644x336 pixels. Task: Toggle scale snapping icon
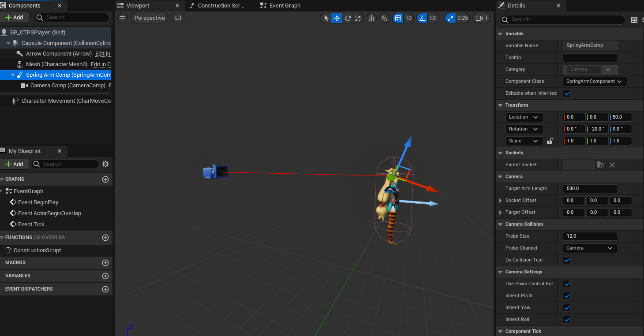coord(450,18)
